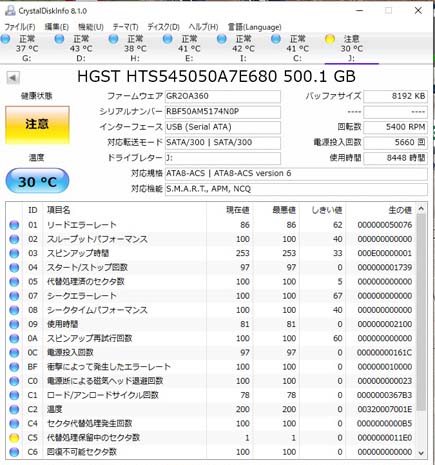Click the status icon for row 05 代替処理済のセクタ数
The image size is (435, 465).
14,282
